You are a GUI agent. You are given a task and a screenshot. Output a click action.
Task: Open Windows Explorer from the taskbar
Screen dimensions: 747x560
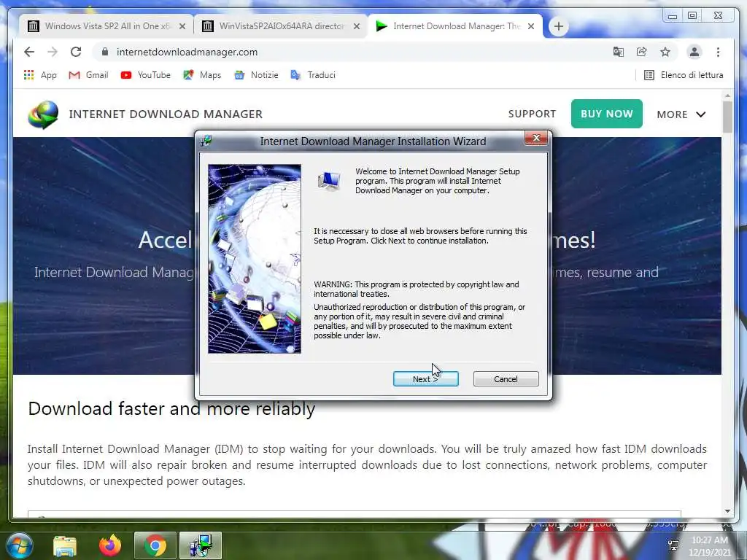tap(65, 545)
